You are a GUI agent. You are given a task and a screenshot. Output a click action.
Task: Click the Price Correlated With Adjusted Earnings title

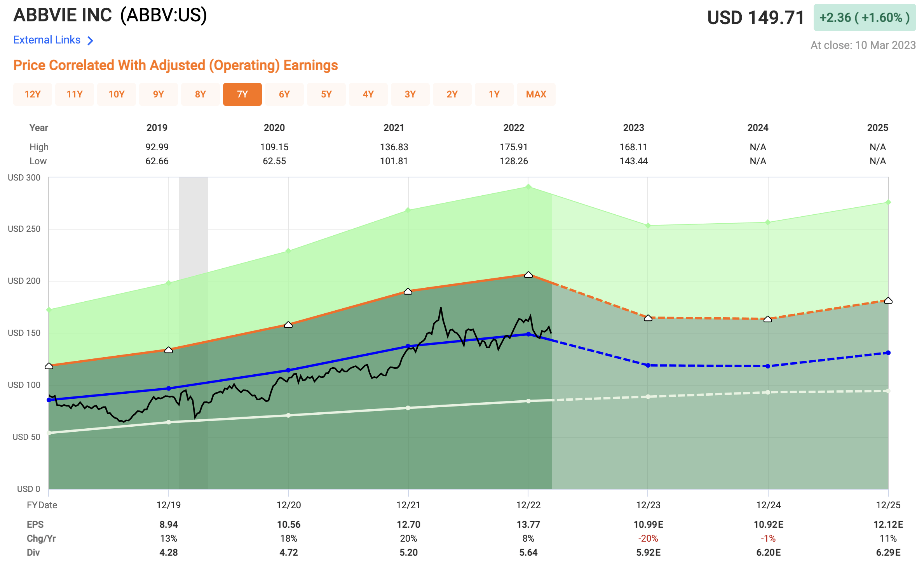(176, 65)
